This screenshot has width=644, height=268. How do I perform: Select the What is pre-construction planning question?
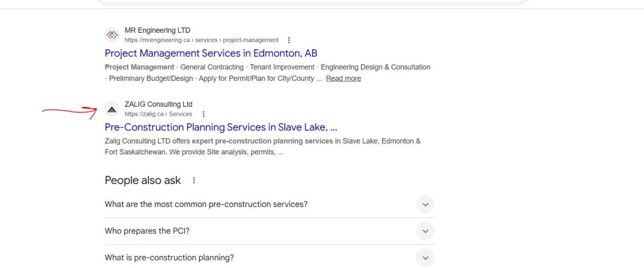click(169, 258)
